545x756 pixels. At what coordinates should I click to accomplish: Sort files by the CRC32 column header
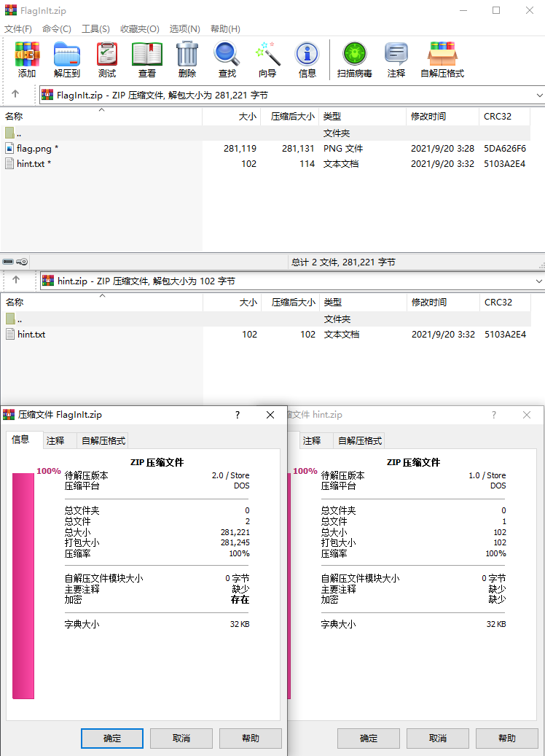tap(498, 117)
